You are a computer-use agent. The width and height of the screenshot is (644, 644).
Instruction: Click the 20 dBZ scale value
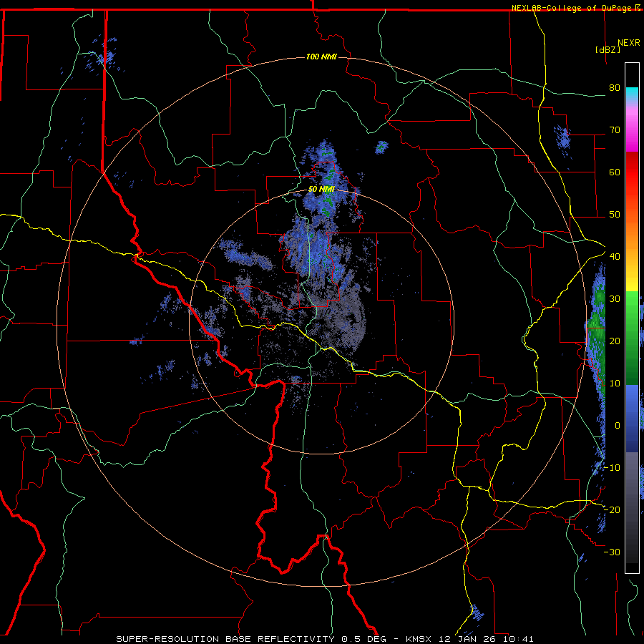click(615, 341)
